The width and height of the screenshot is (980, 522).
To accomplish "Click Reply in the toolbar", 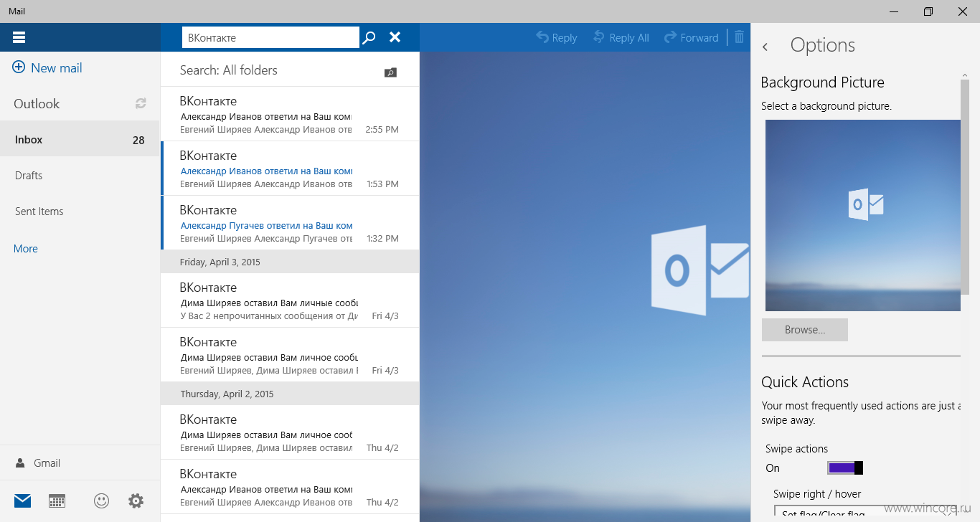I will pyautogui.click(x=557, y=37).
